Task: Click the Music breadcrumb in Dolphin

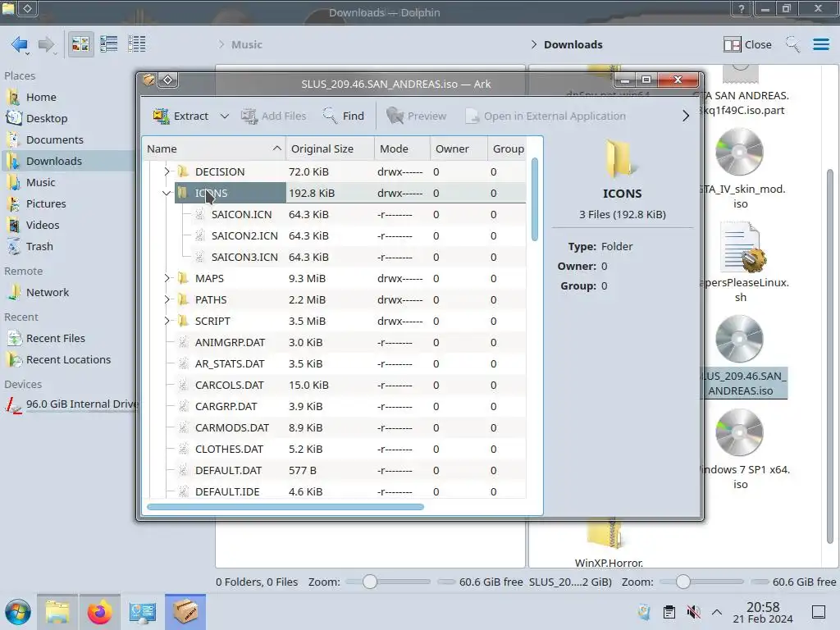Action: tap(247, 44)
